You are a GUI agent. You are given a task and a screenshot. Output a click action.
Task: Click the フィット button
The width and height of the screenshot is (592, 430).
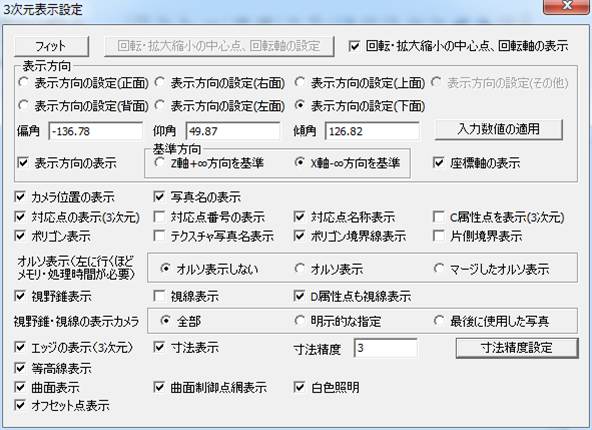click(51, 46)
